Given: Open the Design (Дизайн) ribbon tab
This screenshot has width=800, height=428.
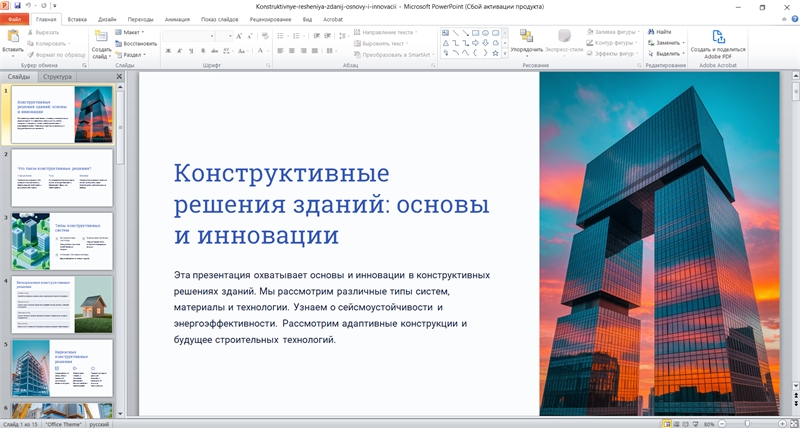Looking at the screenshot, I should tap(107, 19).
